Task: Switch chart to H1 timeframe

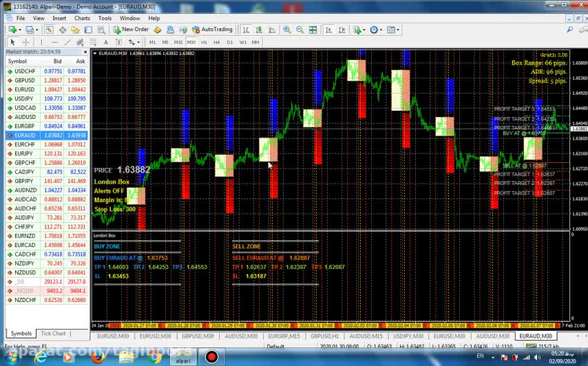Action: 204,42
